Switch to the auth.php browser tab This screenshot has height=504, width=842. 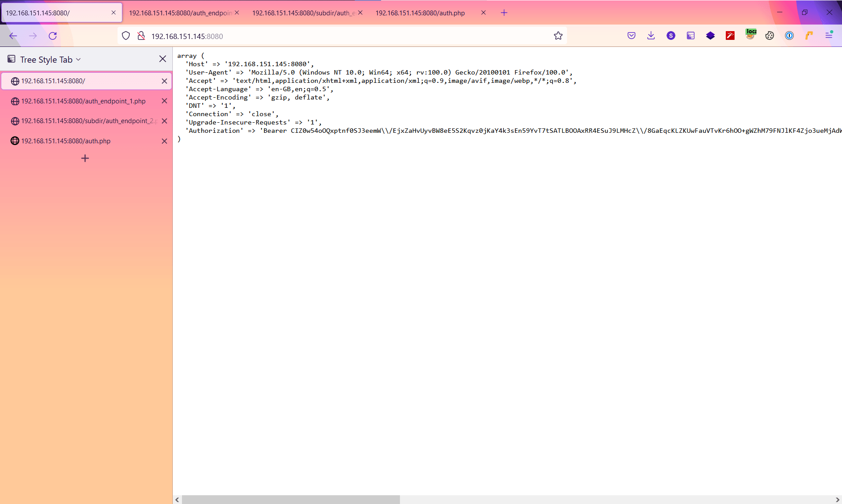(x=420, y=13)
